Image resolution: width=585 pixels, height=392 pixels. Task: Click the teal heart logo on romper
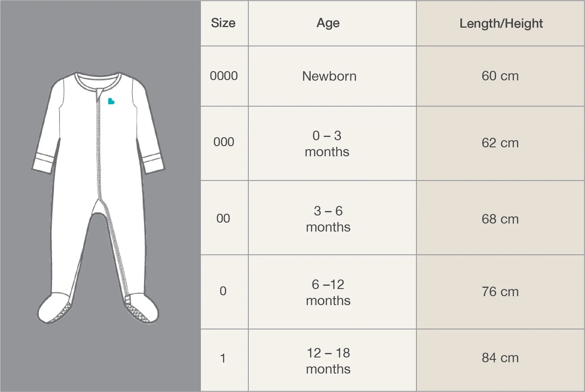[111, 101]
